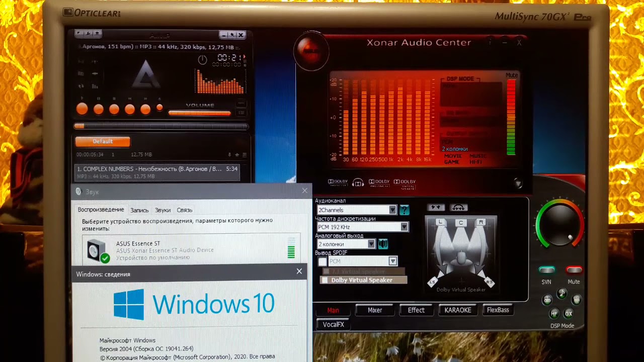Select the Default playlist tab
644x362 pixels.
(x=103, y=141)
